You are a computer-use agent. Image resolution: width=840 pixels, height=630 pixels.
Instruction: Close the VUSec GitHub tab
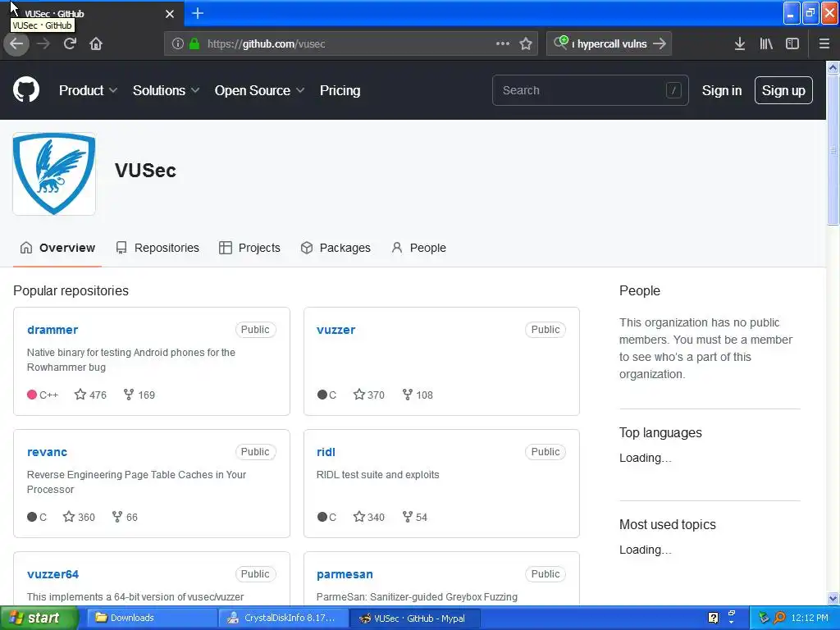coord(170,14)
